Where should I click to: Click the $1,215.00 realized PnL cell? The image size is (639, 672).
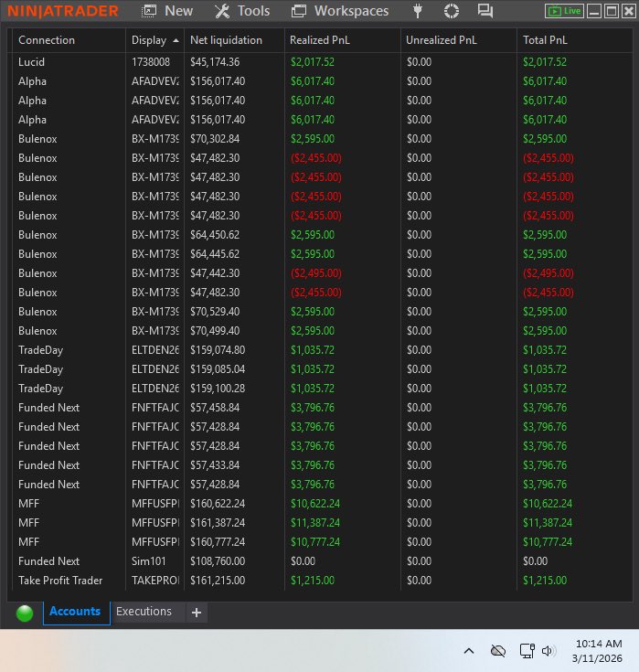pyautogui.click(x=313, y=581)
